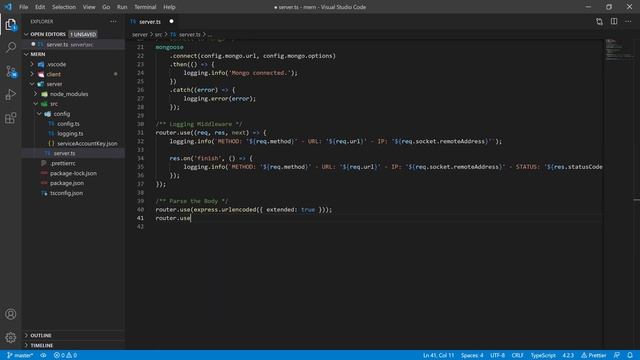Viewport: 640px width, 360px height.
Task: Split the editor to the right
Action: click(x=614, y=21)
